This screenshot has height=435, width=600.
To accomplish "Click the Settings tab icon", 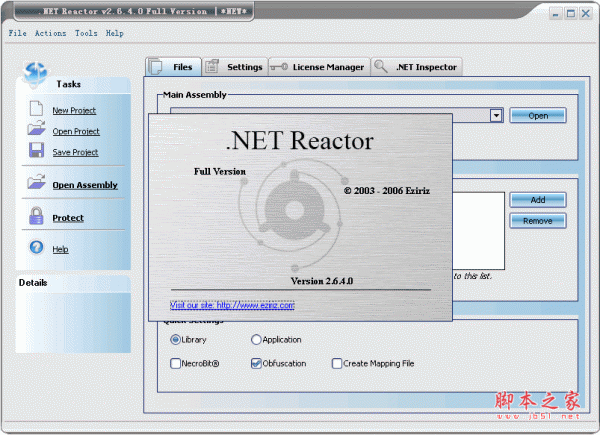I will coord(212,67).
